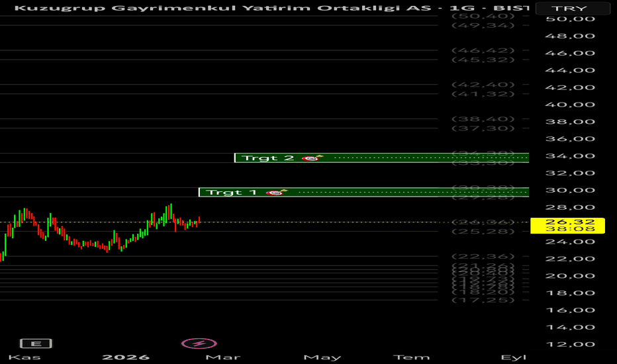Click the 38,00 price scale value
617x364 pixels.
pos(570,122)
